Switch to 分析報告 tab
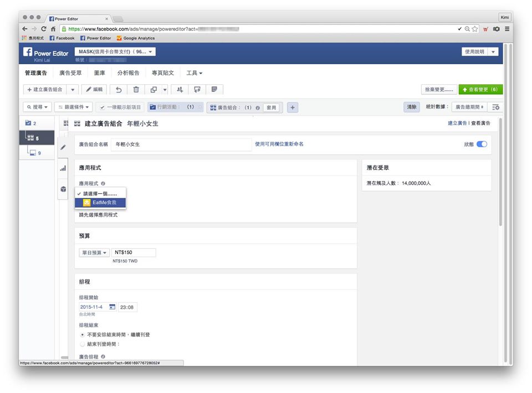 [x=128, y=73]
